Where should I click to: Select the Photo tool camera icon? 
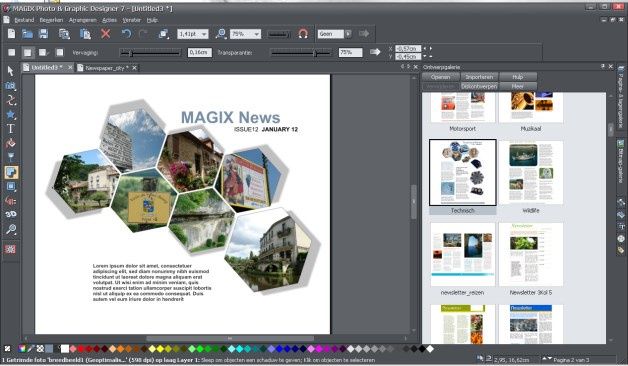10,86
